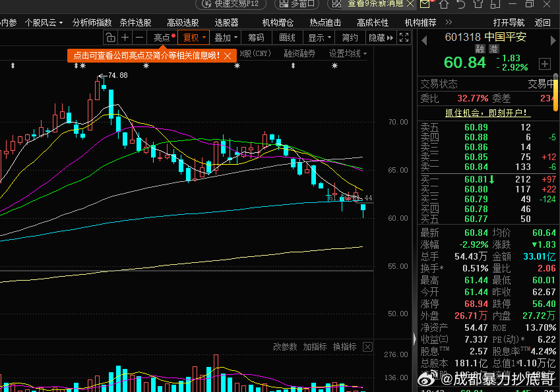Click the 601318 中国平安 stock title
Screen dimensions: 560x392
(x=485, y=37)
